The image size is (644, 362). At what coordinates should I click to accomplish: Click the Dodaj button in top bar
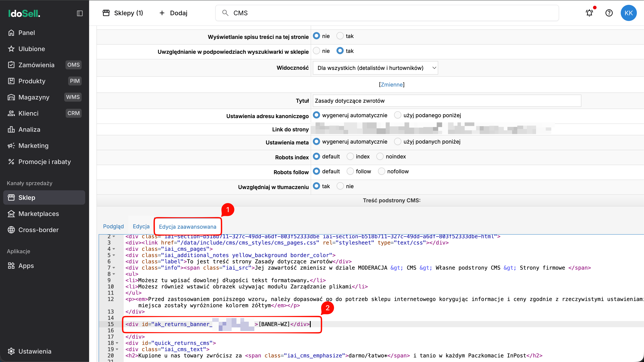point(173,13)
